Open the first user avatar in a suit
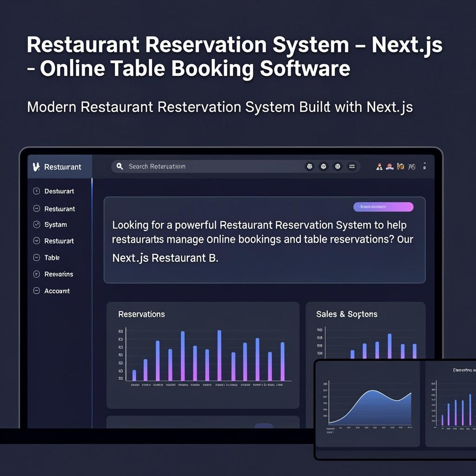Viewport: 476px width, 476px height. [x=379, y=166]
